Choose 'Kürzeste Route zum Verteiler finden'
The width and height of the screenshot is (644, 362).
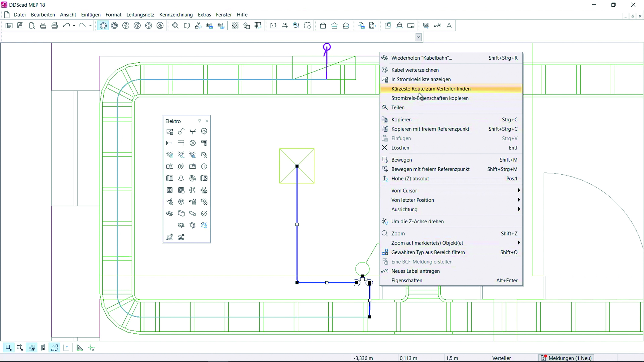(x=431, y=89)
